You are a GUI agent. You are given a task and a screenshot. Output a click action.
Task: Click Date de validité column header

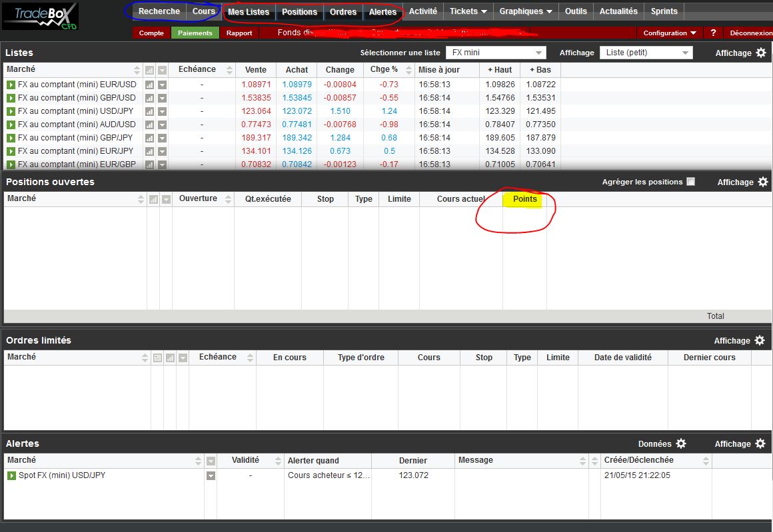tap(622, 358)
